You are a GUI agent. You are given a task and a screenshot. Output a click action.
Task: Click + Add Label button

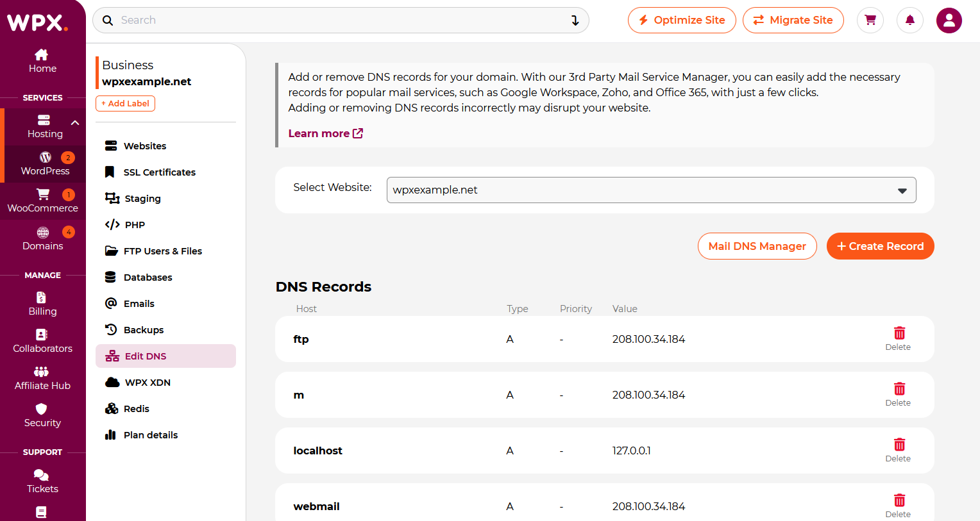[125, 103]
